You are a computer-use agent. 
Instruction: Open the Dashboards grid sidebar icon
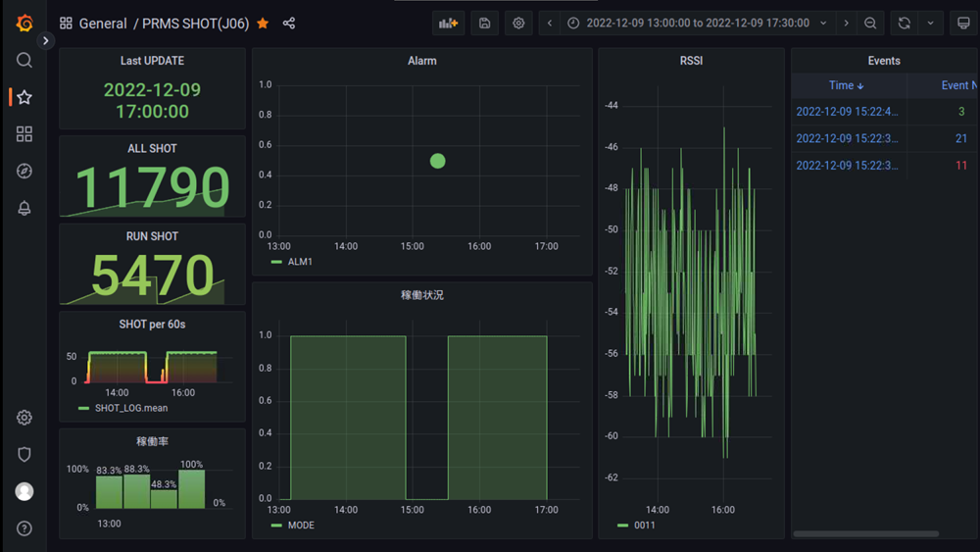pyautogui.click(x=24, y=134)
